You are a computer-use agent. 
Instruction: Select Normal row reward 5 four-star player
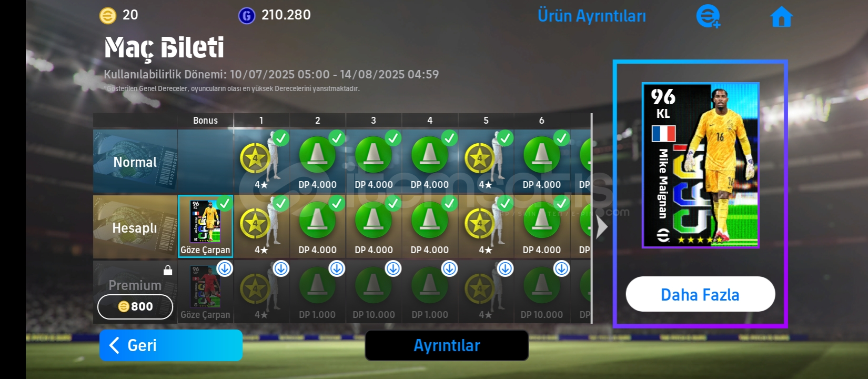(x=486, y=161)
